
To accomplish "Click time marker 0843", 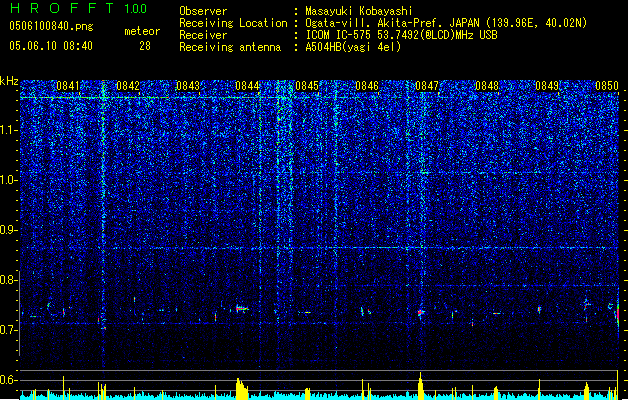I will coord(188,86).
